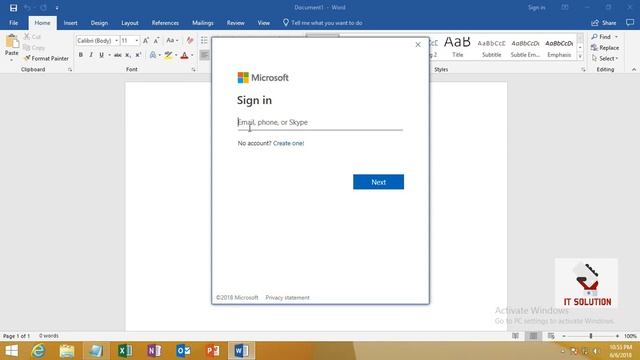Open the File menu
This screenshot has height=360, width=640.
pyautogui.click(x=13, y=23)
